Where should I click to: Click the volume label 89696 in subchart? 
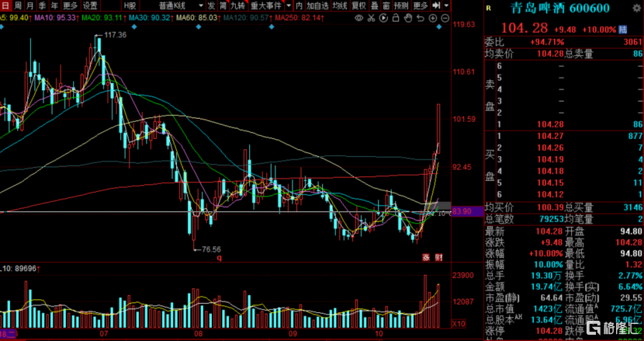(26, 269)
